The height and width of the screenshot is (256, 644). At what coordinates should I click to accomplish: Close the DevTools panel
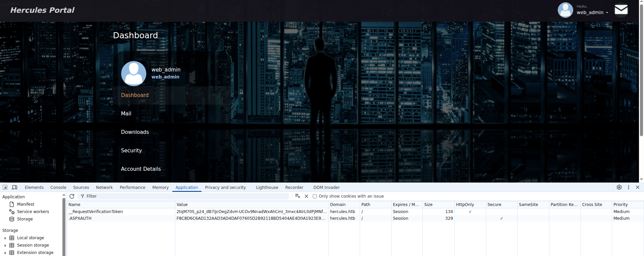point(638,187)
